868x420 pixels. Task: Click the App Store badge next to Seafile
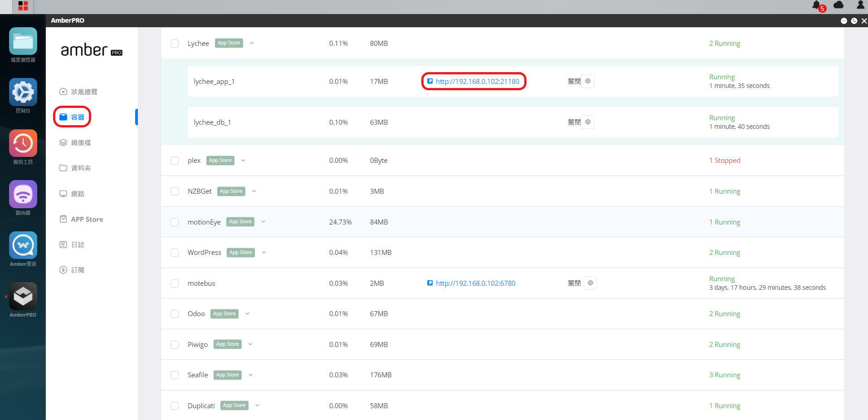[x=228, y=375]
